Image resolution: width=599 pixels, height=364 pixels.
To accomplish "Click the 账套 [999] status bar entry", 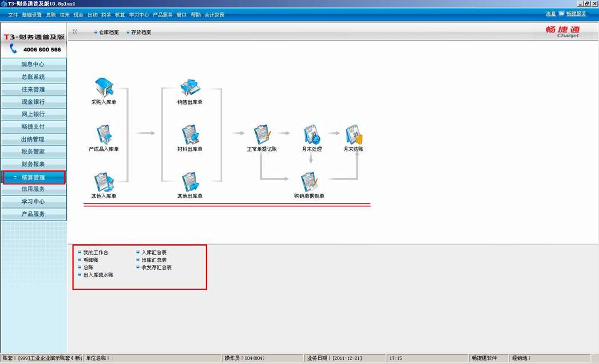I will (x=42, y=358).
